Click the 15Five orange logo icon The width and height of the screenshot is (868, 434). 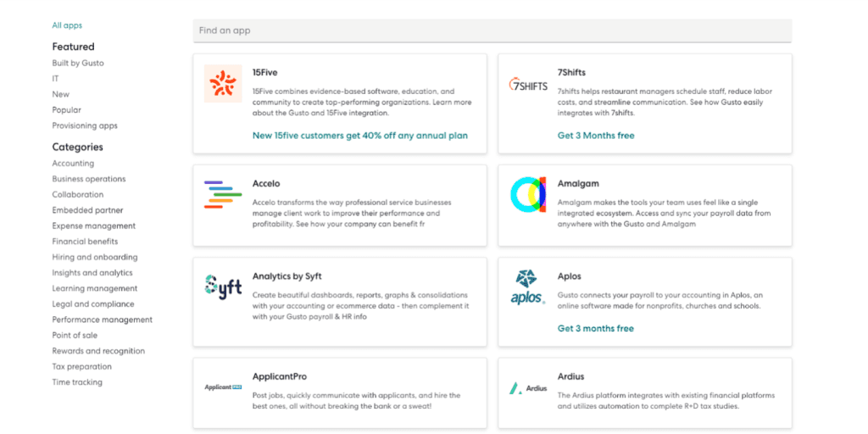[223, 84]
